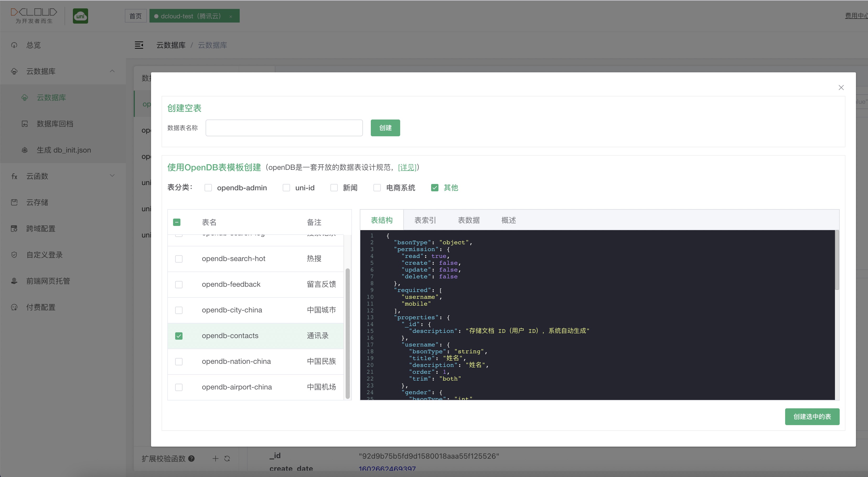The width and height of the screenshot is (868, 477).
Task: Check opendb-city-china row checkbox
Action: [179, 310]
